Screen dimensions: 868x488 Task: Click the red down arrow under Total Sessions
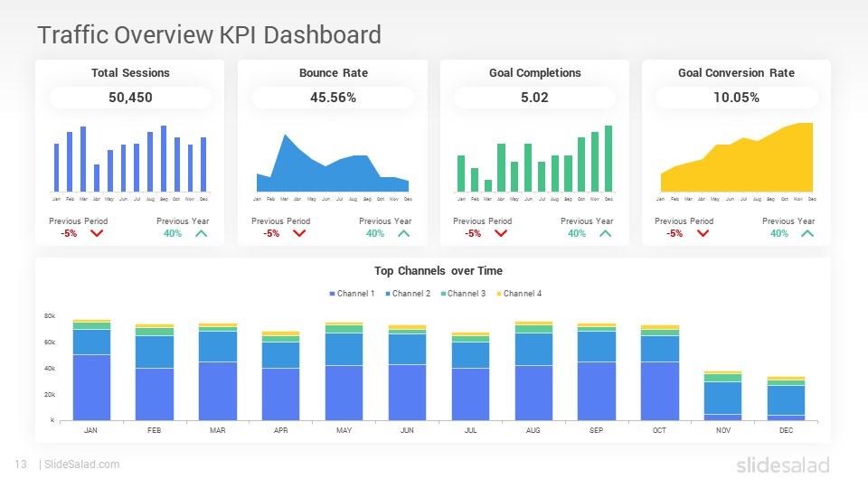[x=97, y=233]
